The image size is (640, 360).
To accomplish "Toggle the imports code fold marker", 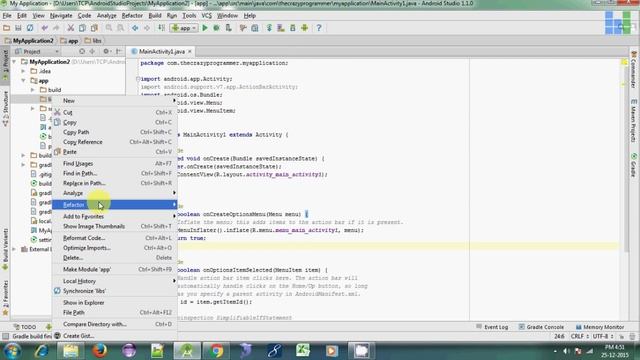I will [x=138, y=79].
